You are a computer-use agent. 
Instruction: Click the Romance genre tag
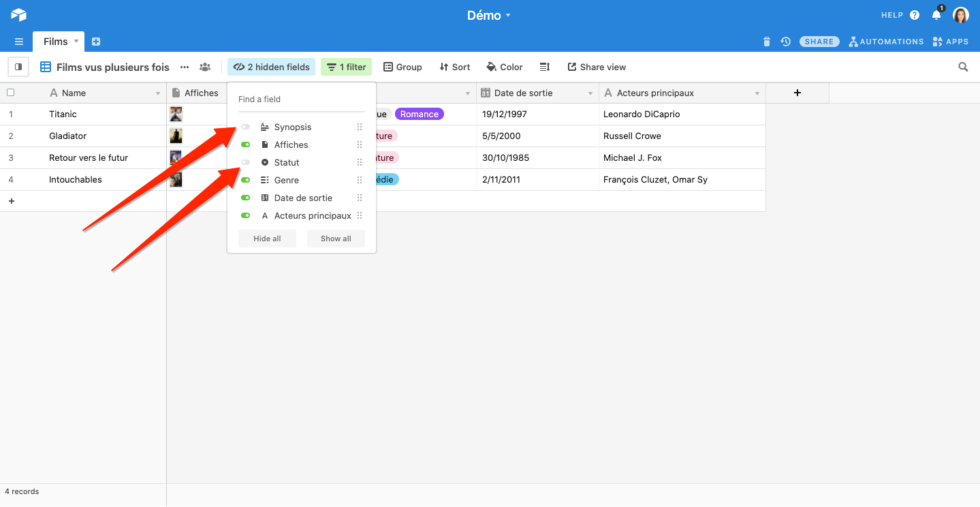420,114
